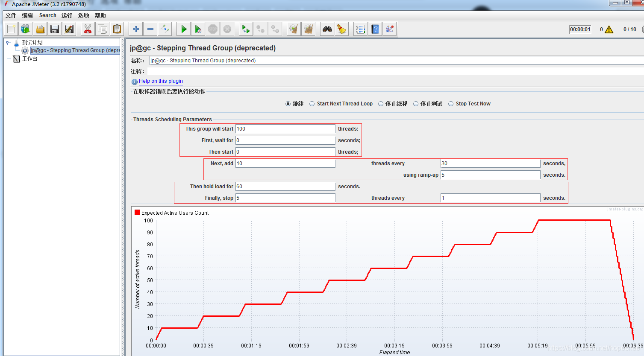Select the 停止线程 radio button
Viewport: 644px width, 356px height.
[381, 104]
